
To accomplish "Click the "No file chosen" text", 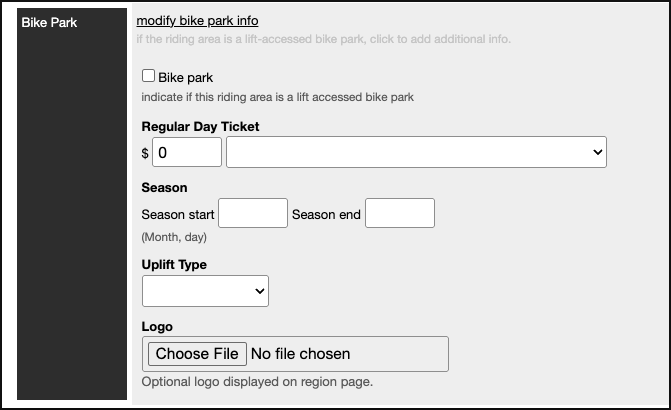I will [300, 353].
